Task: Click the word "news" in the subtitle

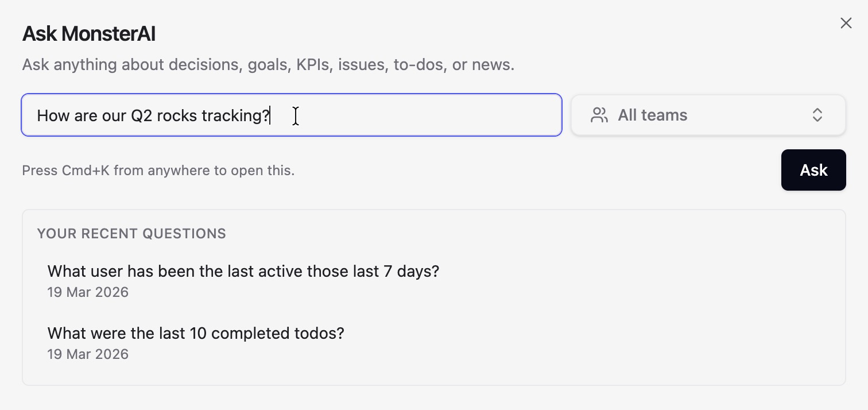Action: click(491, 64)
